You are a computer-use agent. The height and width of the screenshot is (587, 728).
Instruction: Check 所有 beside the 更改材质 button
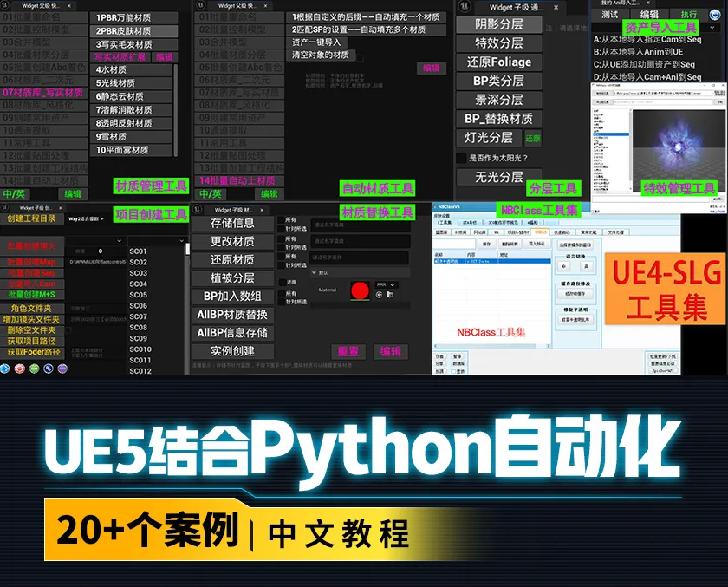tap(281, 238)
